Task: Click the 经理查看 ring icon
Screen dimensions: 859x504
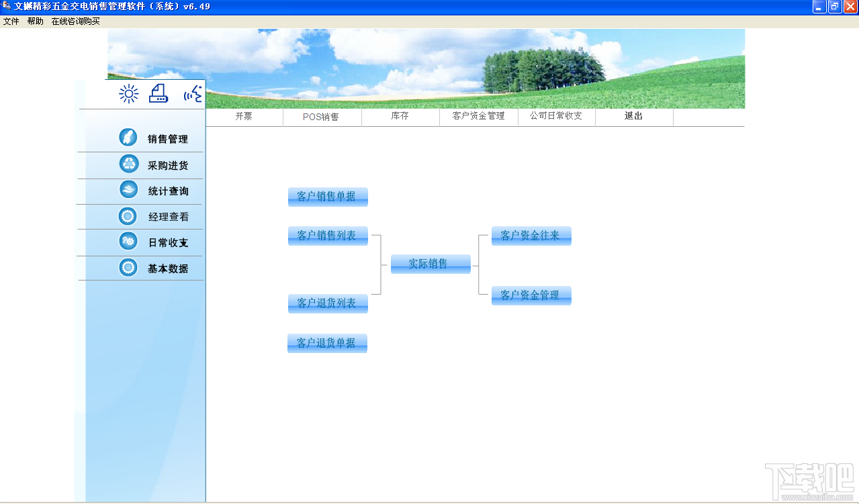Action: [128, 216]
